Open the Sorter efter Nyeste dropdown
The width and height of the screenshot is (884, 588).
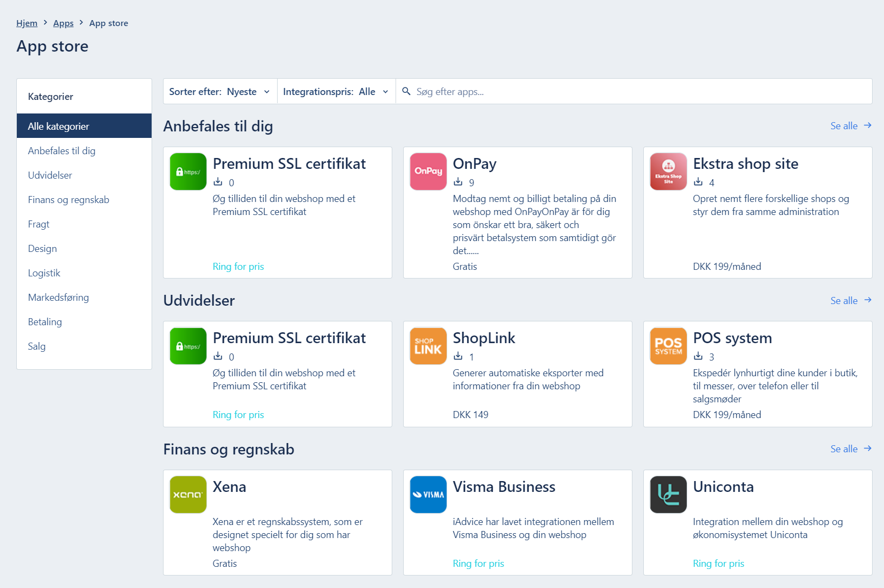[220, 92]
